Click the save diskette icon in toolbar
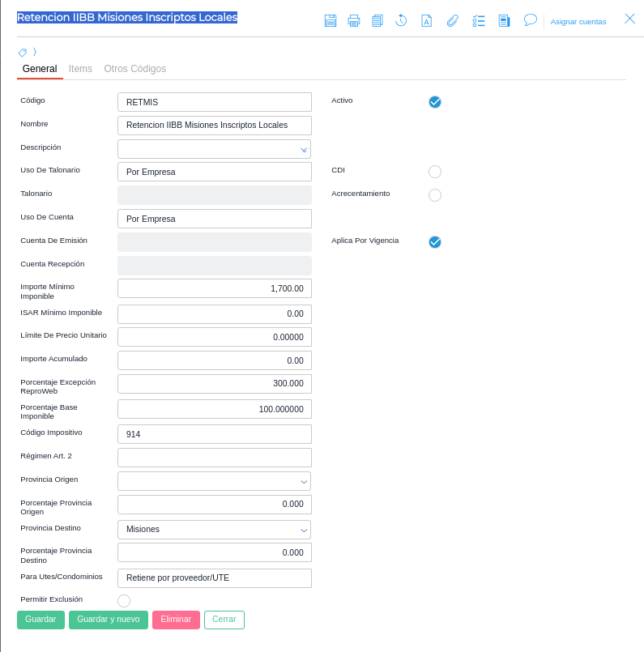 click(x=331, y=21)
